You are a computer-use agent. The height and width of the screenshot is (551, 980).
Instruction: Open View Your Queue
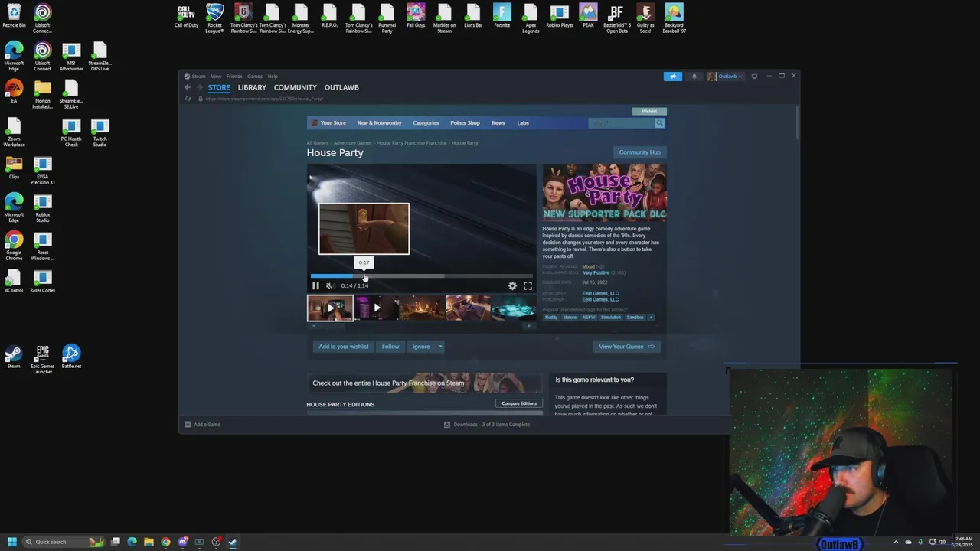pyautogui.click(x=626, y=347)
